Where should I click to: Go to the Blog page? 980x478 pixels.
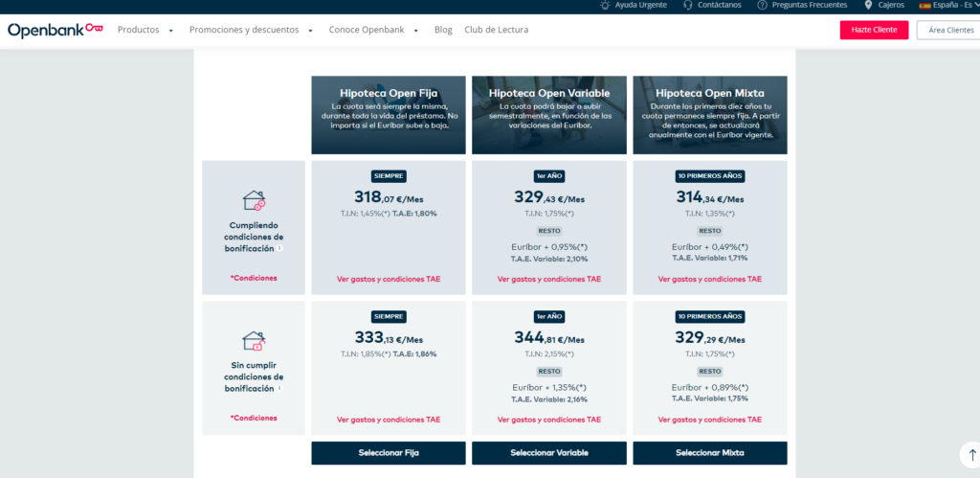(x=443, y=30)
